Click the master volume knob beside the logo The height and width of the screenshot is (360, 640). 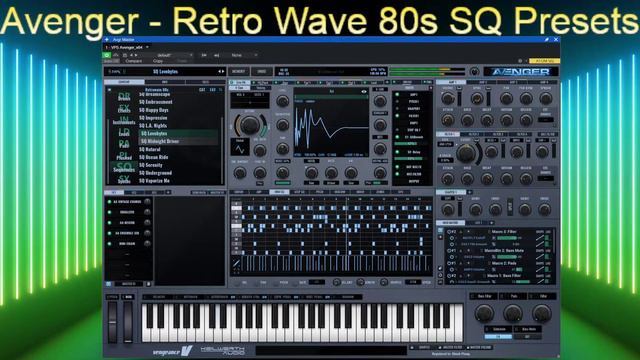474,72
